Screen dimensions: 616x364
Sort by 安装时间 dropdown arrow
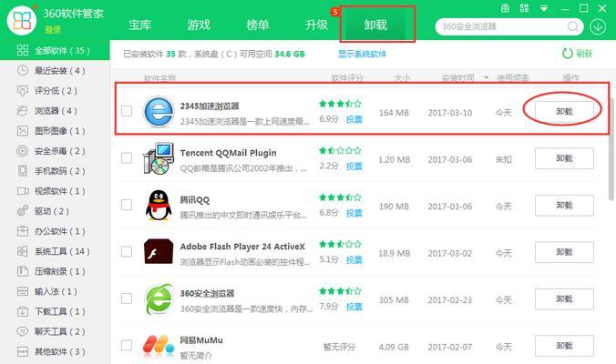[x=487, y=77]
